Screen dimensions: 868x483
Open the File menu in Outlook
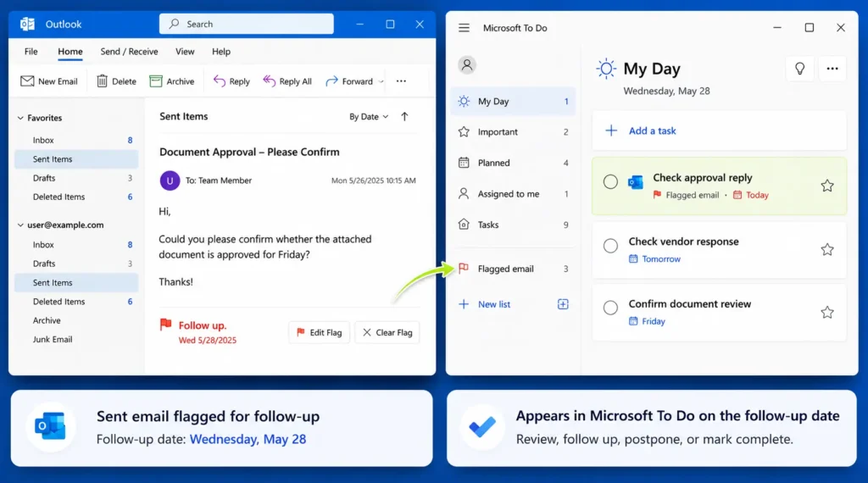coord(31,52)
